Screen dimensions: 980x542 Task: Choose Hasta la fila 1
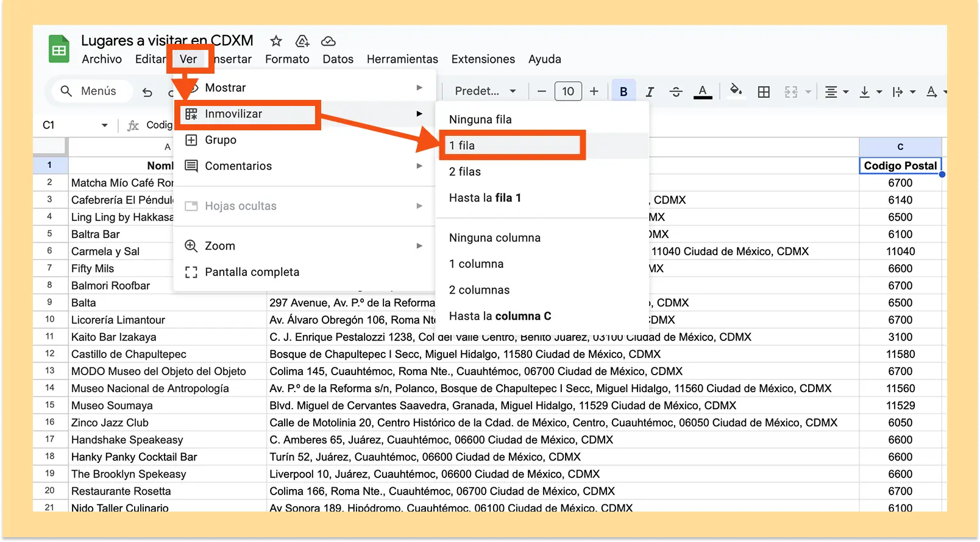pyautogui.click(x=542, y=198)
